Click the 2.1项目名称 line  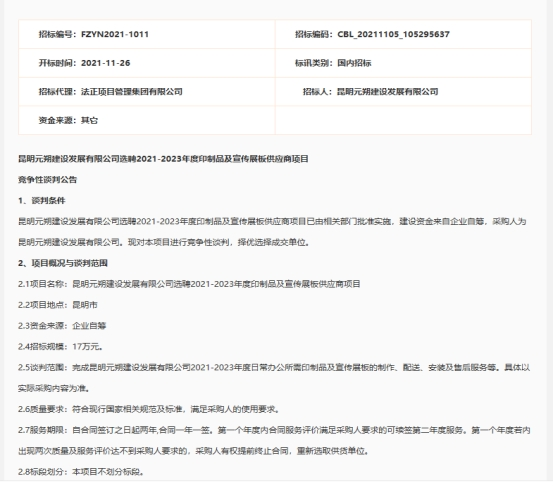coord(189,284)
